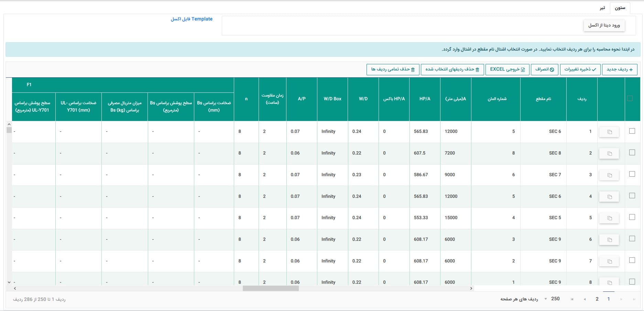Click the SEC 5 cell in row 5
The height and width of the screenshot is (311, 644).
pos(543,218)
